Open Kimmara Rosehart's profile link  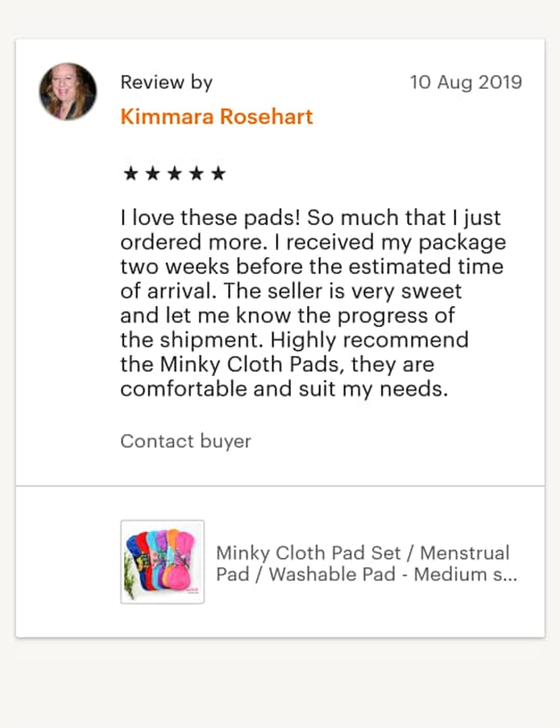[x=216, y=117]
